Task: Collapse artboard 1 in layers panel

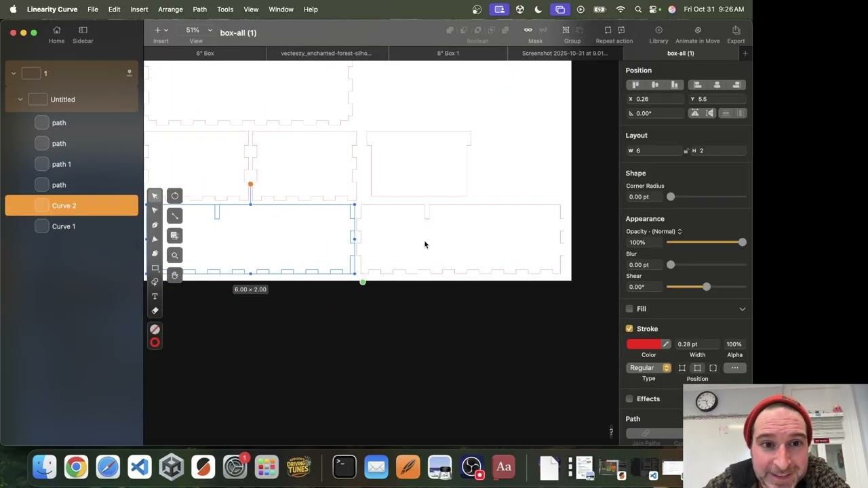Action: [14, 73]
